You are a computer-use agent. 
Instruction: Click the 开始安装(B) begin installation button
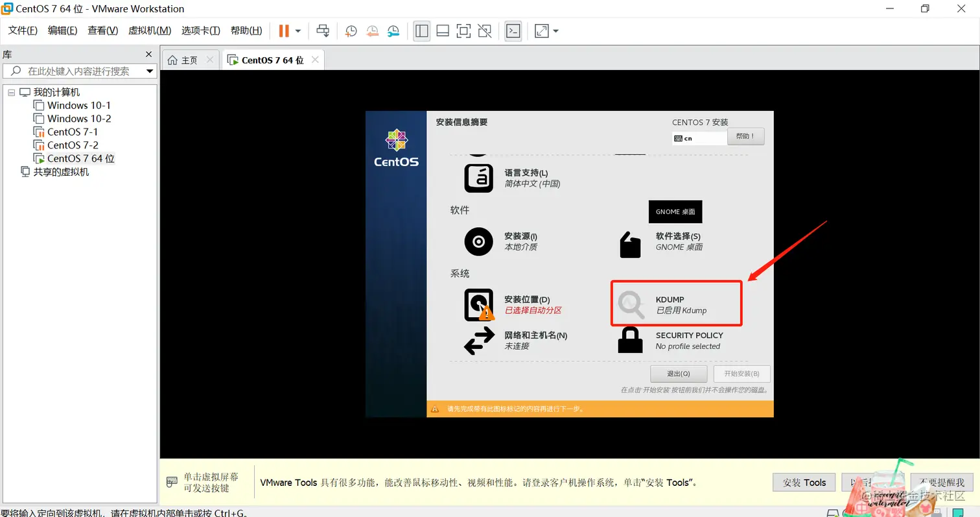tap(741, 374)
